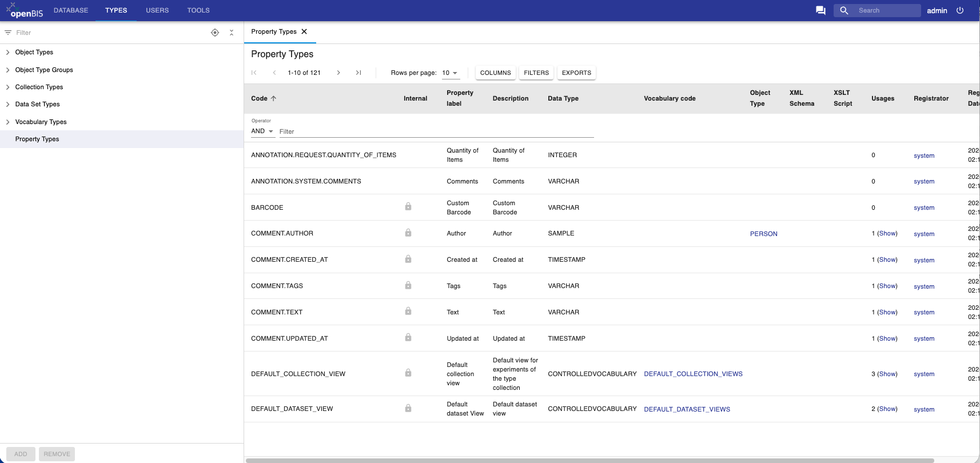Sort by Usages column header

click(883, 98)
